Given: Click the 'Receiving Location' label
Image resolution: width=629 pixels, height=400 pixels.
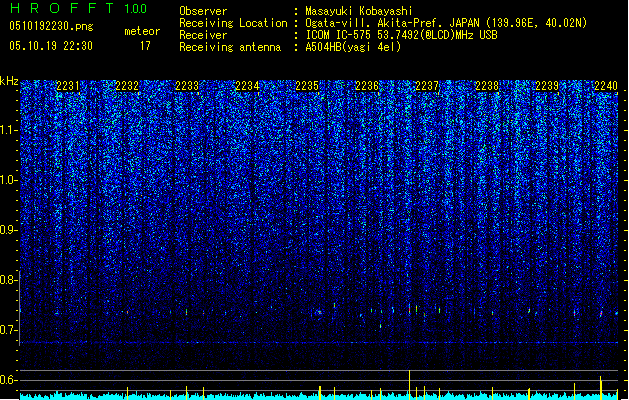Looking at the screenshot, I should click(x=233, y=23).
